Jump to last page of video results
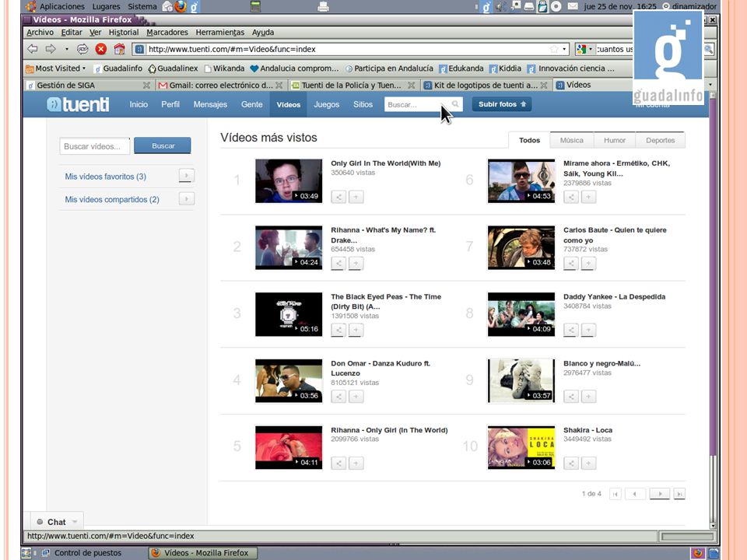747x560 pixels. coord(680,494)
